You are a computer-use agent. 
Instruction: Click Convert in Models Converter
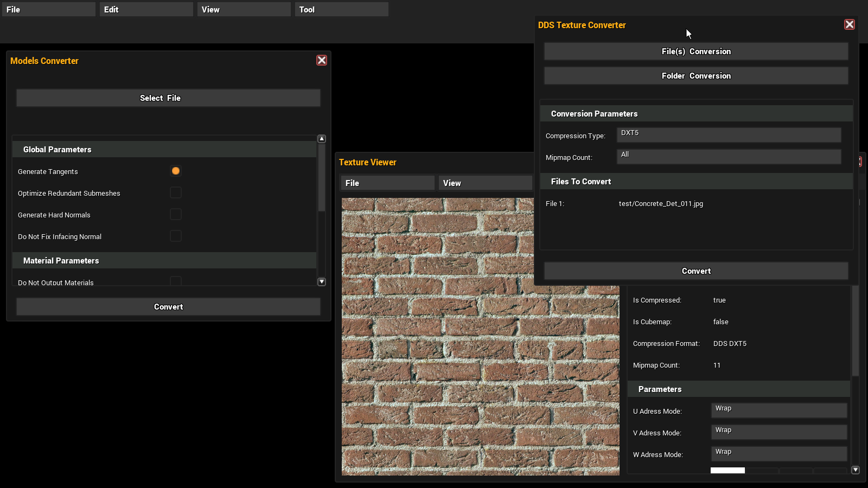coord(168,307)
